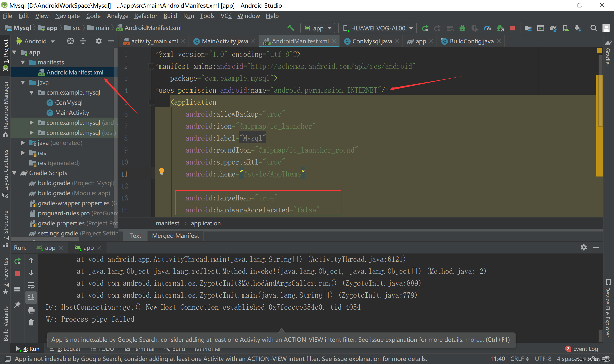The height and width of the screenshot is (364, 614).
Task: Open Search Everywhere with the magnifier icon
Action: (594, 28)
